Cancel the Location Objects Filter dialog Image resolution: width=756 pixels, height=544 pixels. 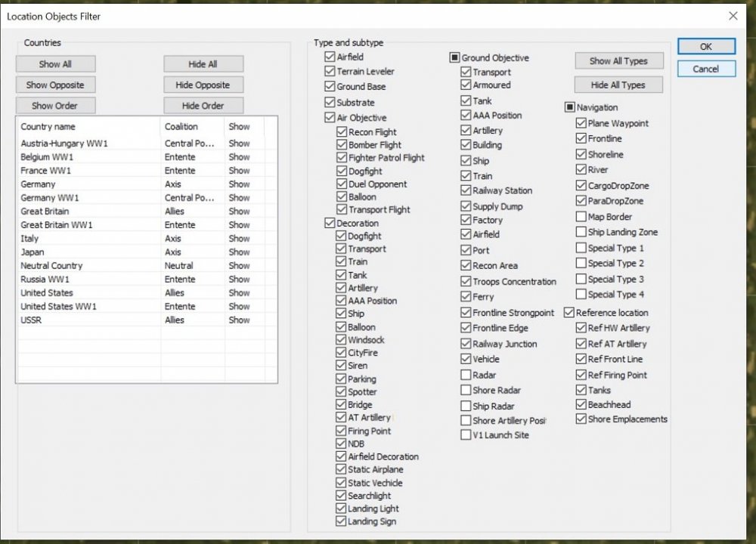tap(705, 69)
